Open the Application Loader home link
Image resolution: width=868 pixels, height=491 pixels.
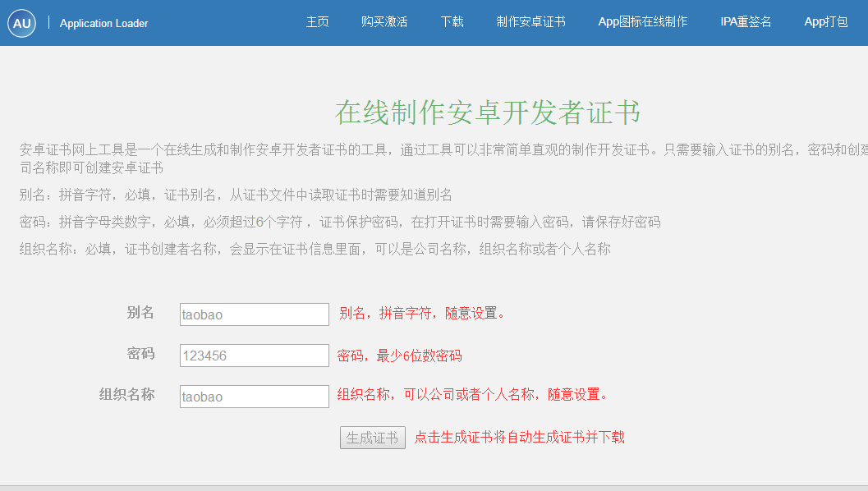pyautogui.click(x=103, y=23)
